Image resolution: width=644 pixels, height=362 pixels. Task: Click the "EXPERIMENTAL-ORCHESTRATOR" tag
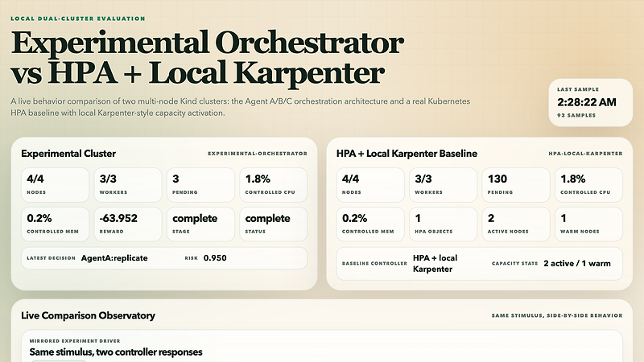point(258,154)
